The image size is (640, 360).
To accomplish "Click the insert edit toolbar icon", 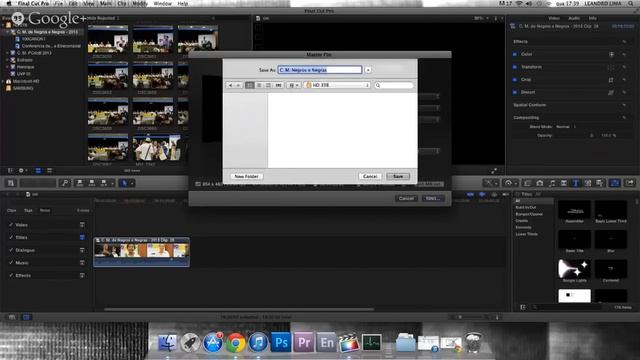I will coord(92,183).
